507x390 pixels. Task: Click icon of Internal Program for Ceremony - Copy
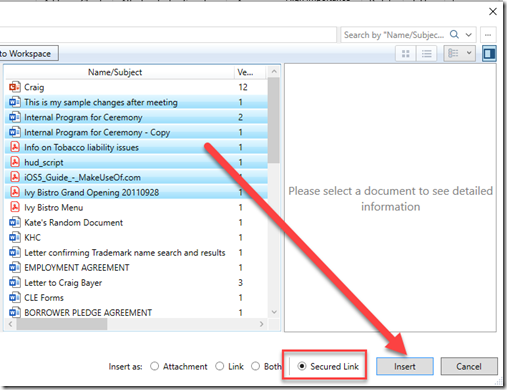pos(14,132)
